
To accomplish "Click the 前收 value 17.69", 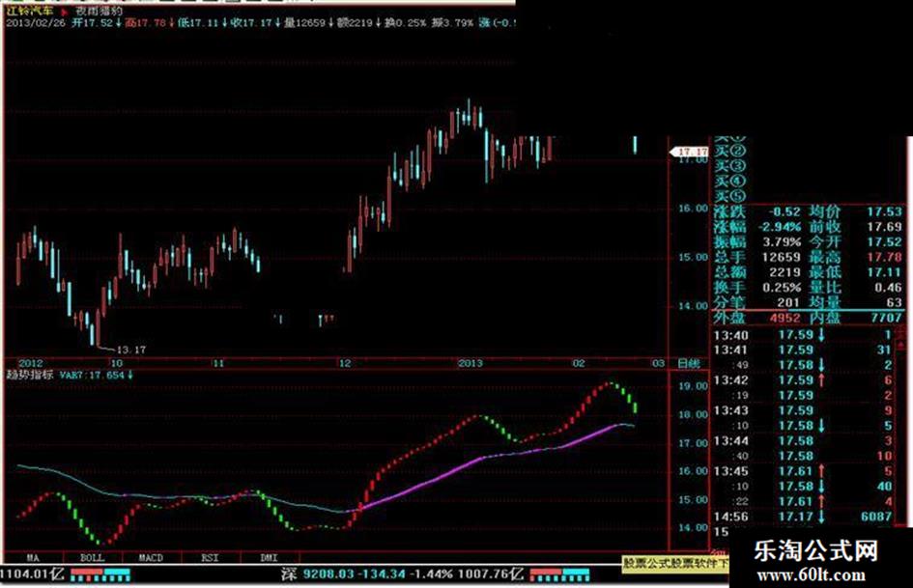I will pos(884,227).
